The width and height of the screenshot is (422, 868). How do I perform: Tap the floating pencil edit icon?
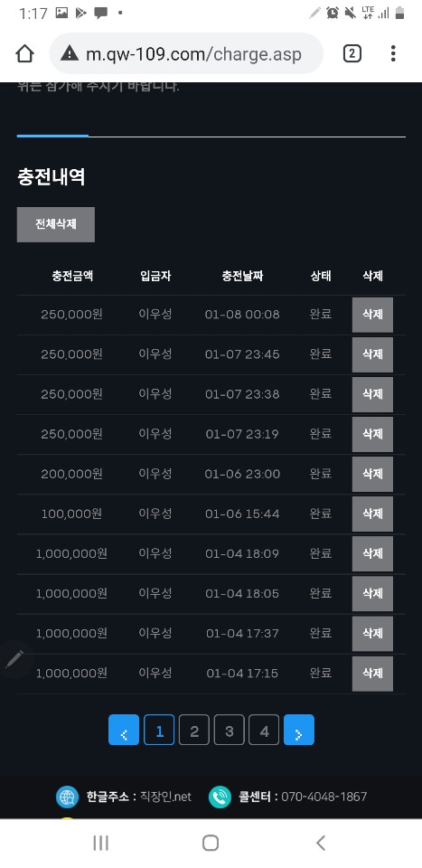15,659
